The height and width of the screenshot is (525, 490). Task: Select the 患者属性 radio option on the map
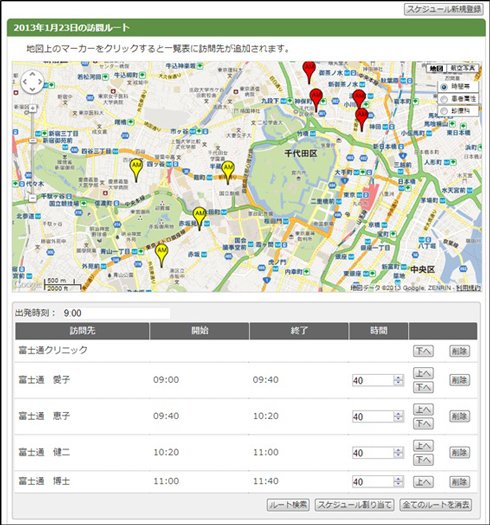click(444, 99)
